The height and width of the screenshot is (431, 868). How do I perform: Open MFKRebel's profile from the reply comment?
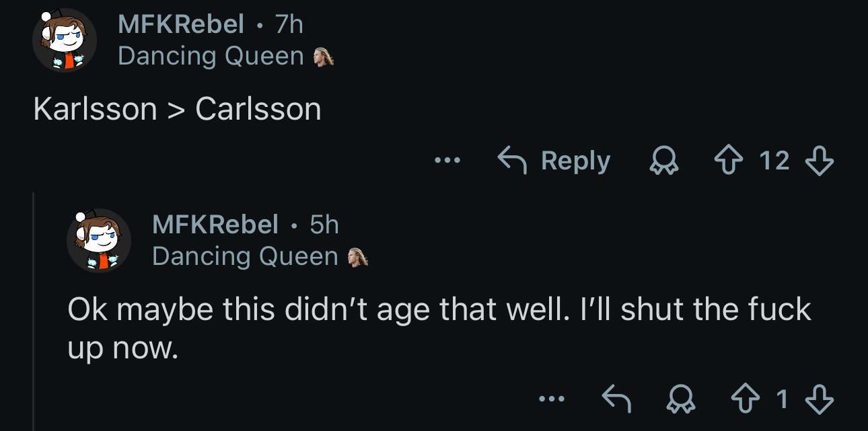coord(215,225)
